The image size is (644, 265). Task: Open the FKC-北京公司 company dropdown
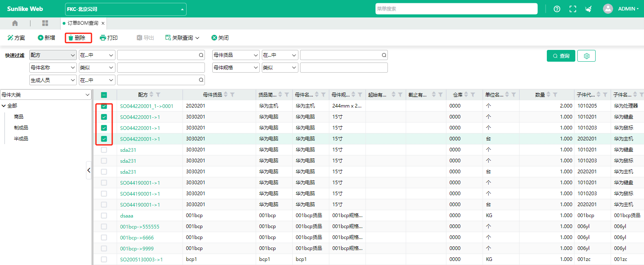[x=126, y=9]
